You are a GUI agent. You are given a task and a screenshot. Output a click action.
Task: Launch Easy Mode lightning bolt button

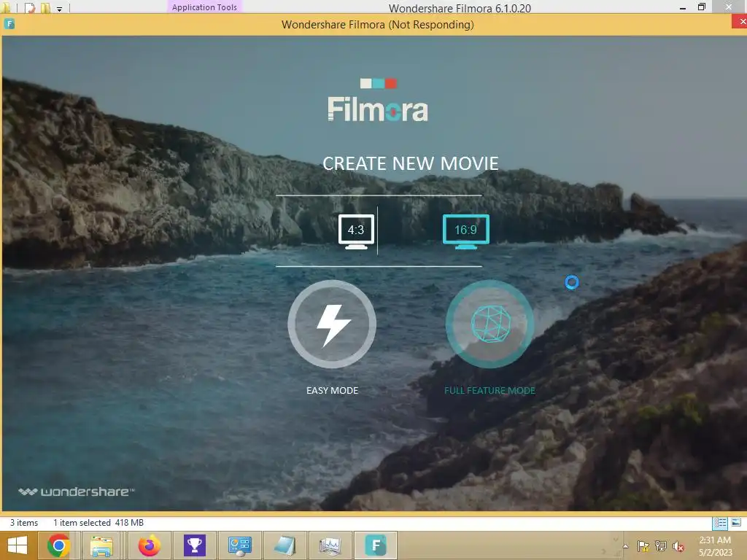[332, 324]
